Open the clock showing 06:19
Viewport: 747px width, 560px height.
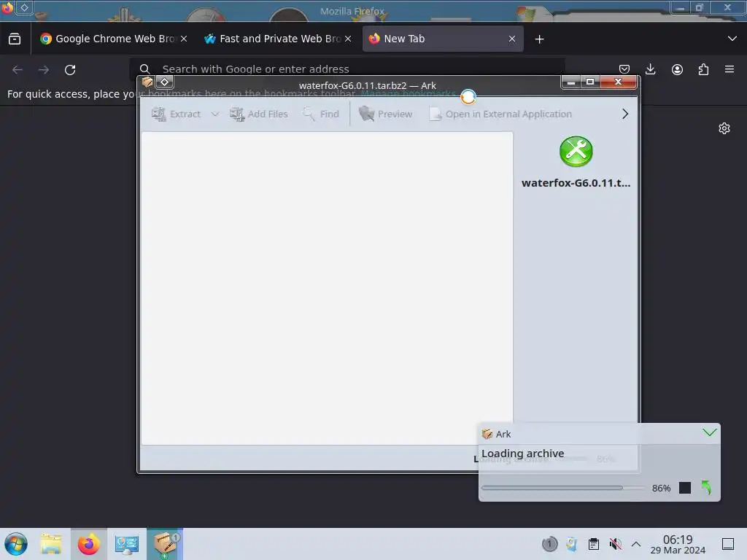click(x=678, y=544)
